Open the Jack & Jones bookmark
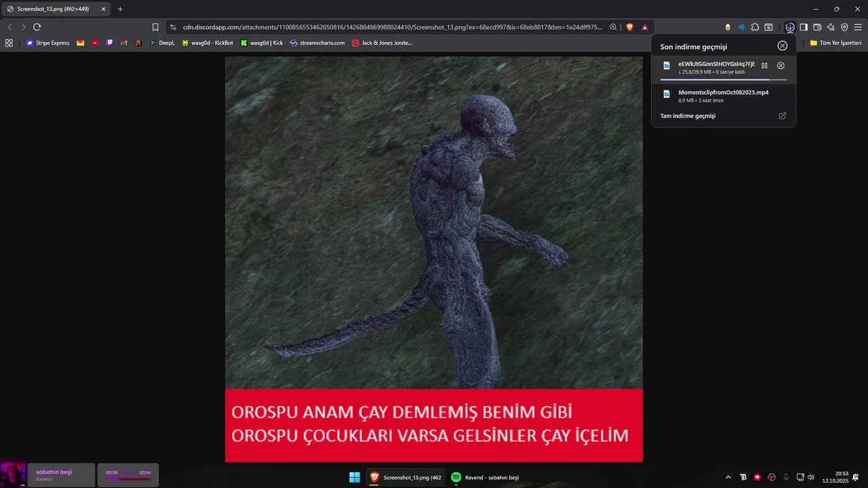Image resolution: width=868 pixels, height=488 pixels. tap(382, 43)
